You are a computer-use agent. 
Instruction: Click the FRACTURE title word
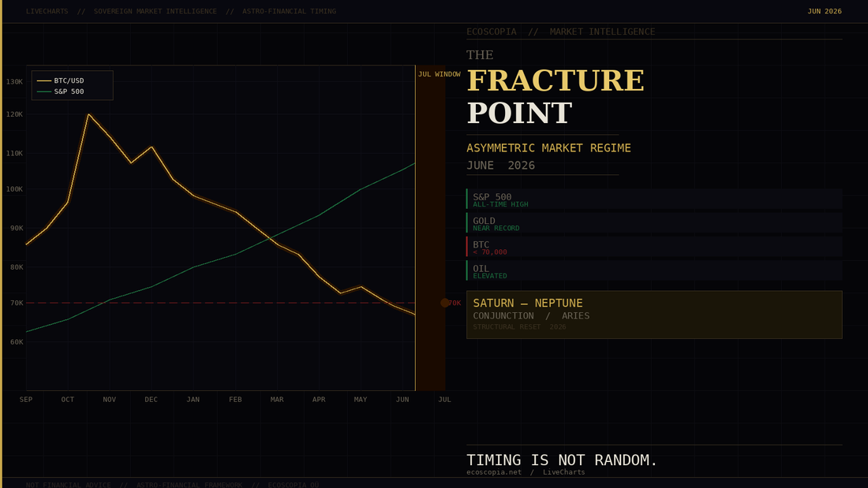pyautogui.click(x=556, y=80)
